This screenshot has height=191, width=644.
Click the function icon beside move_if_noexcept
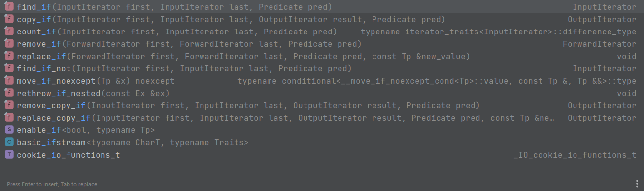(9, 81)
